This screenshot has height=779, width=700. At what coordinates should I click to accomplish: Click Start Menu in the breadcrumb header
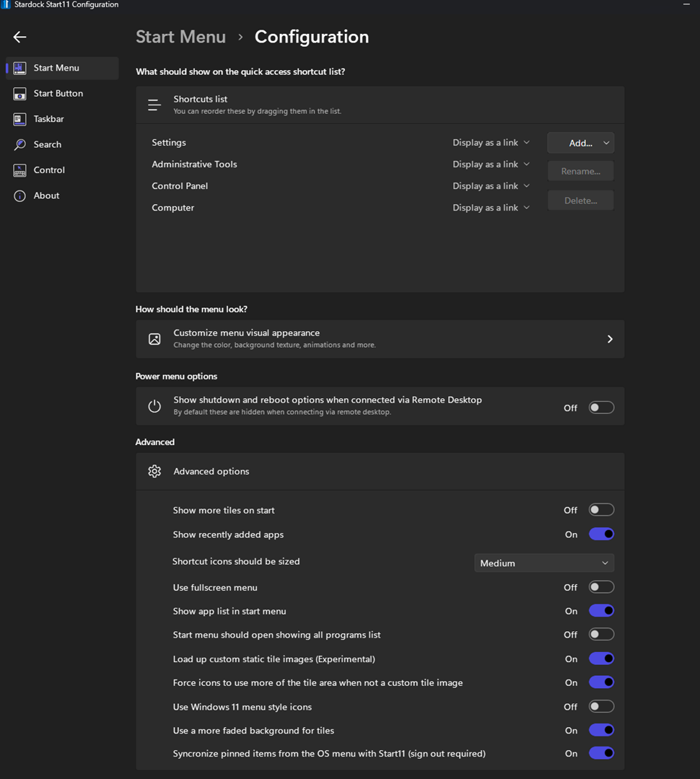[x=180, y=37]
